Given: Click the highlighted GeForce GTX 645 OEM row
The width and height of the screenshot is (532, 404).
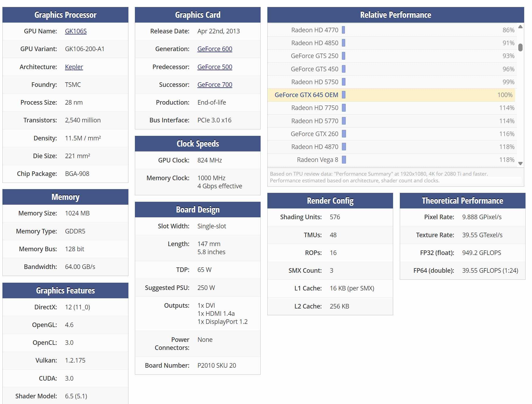Looking at the screenshot, I should pyautogui.click(x=391, y=95).
